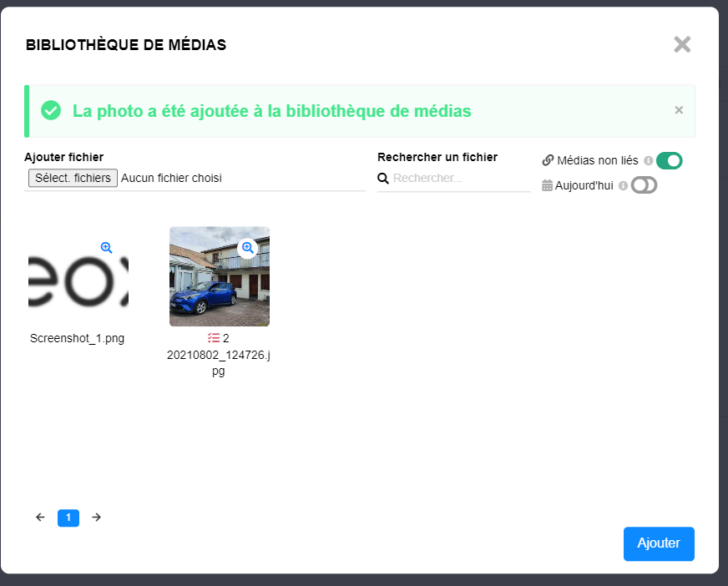
Task: Click the info icon next to Aujourd'hui
Action: click(x=621, y=184)
